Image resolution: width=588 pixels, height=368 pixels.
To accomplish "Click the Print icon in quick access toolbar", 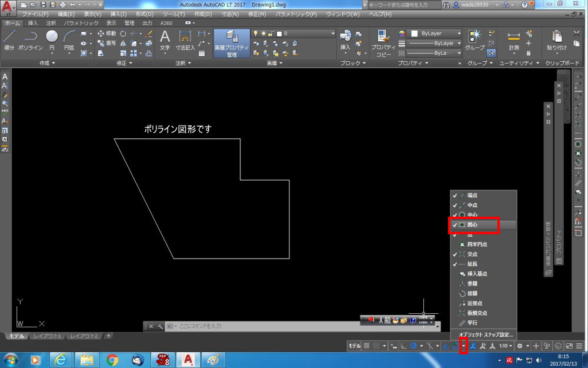I will [x=63, y=5].
